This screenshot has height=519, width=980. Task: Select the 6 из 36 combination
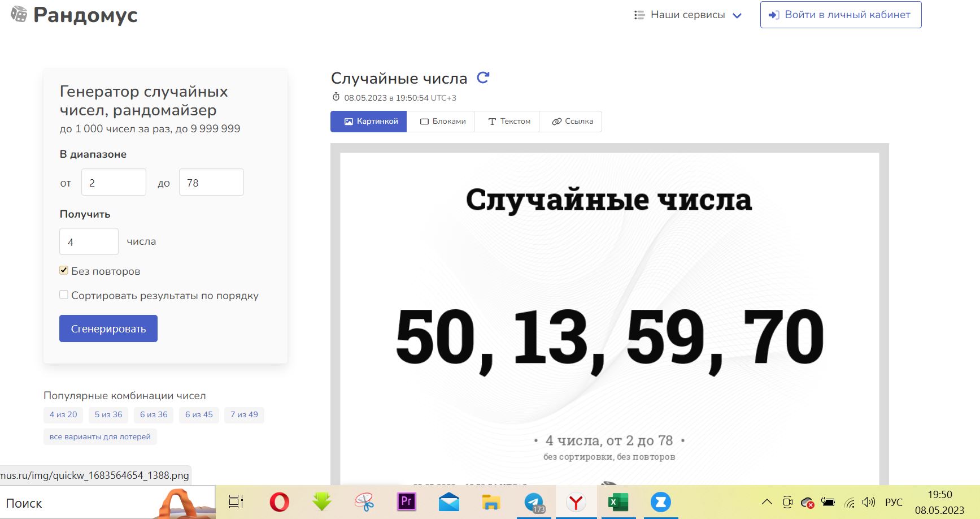coord(154,415)
